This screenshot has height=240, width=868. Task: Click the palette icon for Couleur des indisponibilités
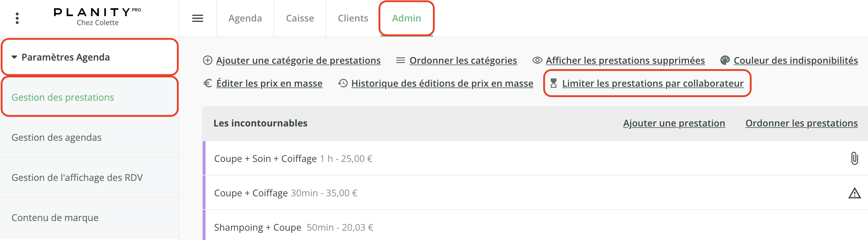point(725,60)
